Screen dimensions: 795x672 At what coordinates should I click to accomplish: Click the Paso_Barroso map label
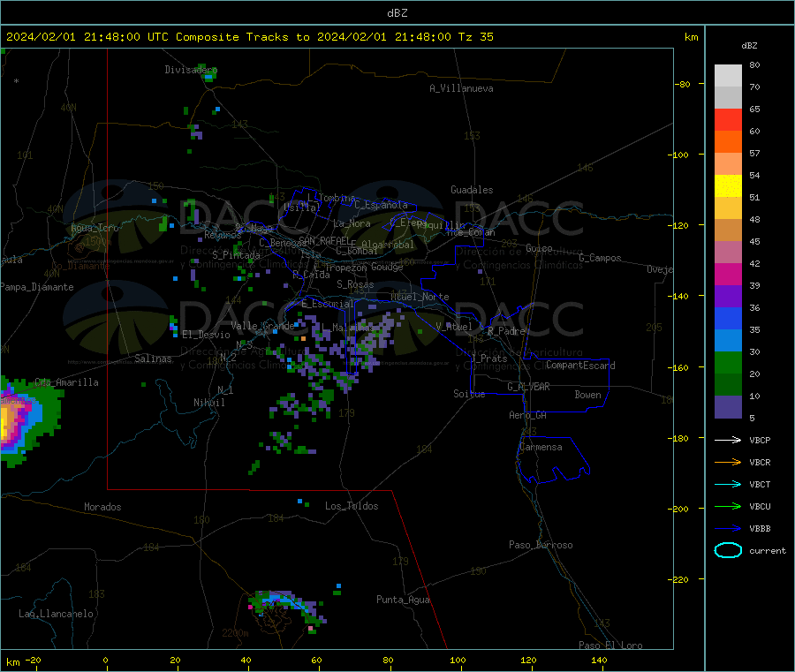pos(541,545)
